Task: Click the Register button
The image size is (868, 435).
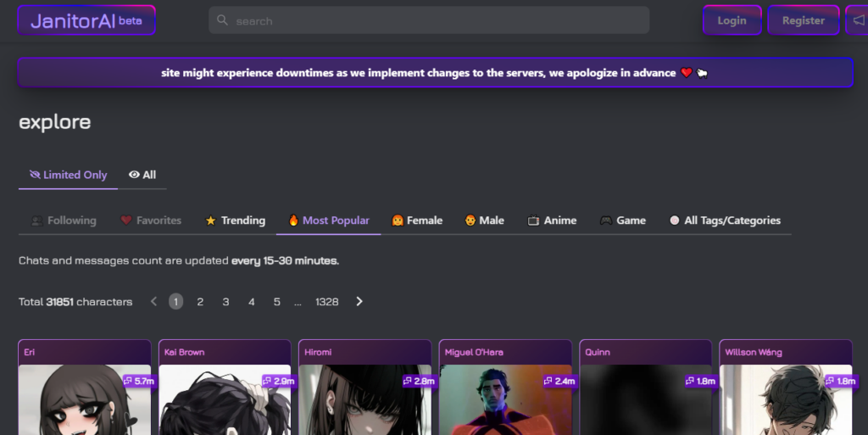Action: click(x=803, y=20)
